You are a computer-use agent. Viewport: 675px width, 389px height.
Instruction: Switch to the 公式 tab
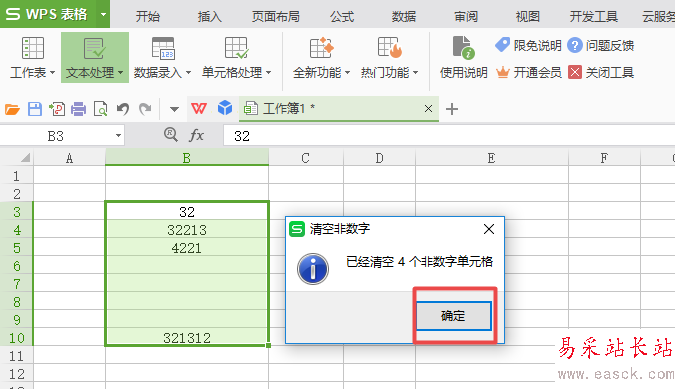[x=342, y=16]
